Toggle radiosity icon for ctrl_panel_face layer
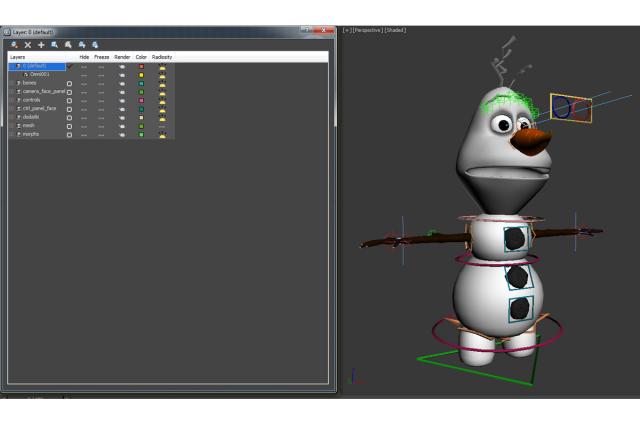The image size is (640, 424). point(162,110)
